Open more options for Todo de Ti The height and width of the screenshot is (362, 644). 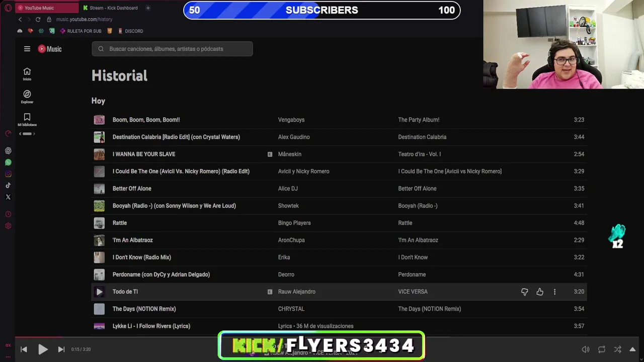[555, 292]
